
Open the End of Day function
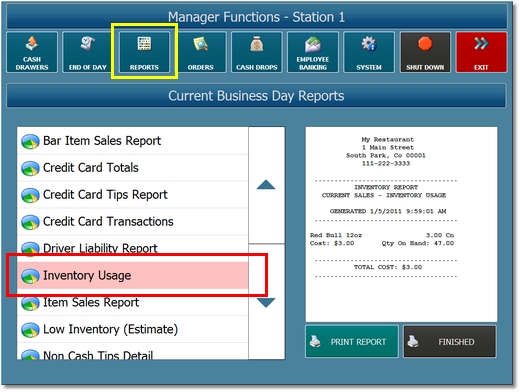coord(88,52)
